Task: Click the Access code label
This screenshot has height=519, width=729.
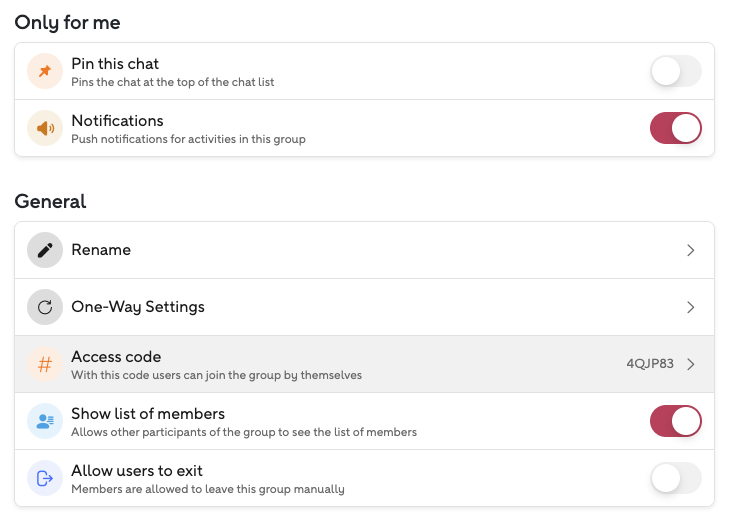Action: 116,357
